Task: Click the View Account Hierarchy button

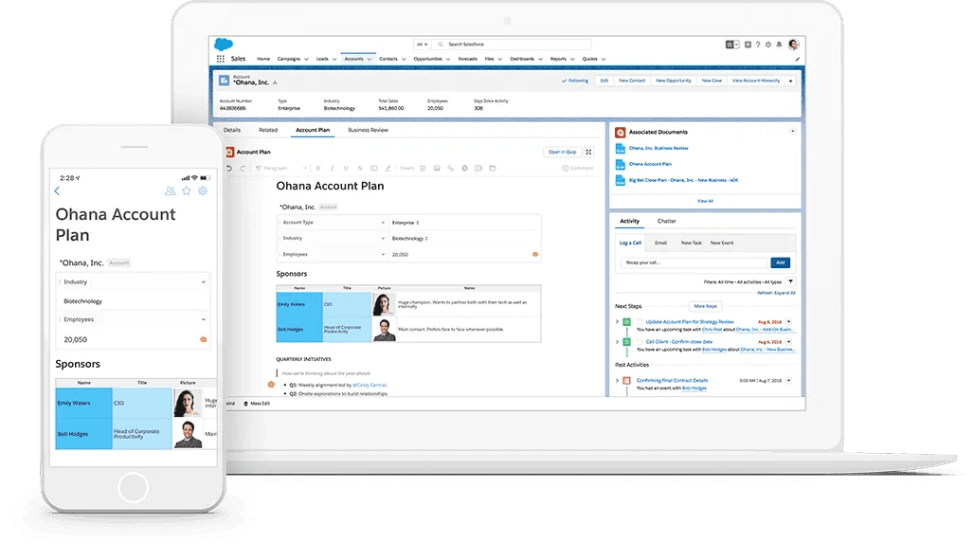Action: pos(756,81)
